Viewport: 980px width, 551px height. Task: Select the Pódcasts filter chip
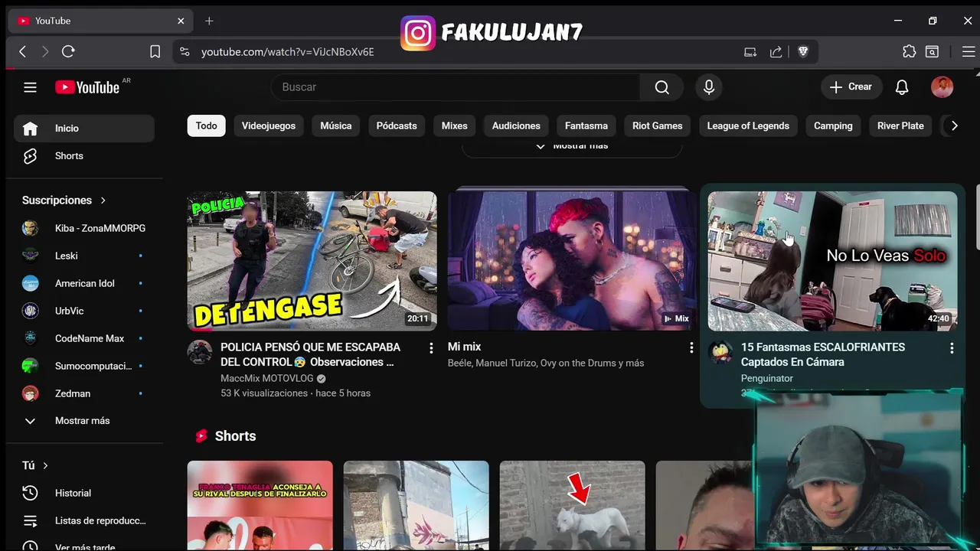click(x=397, y=126)
